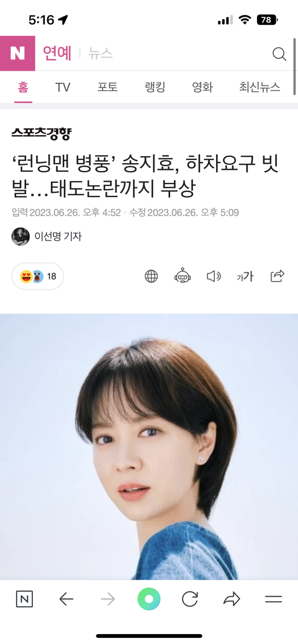Change font size with 가가 icon
The height and width of the screenshot is (644, 298).
pos(245,277)
